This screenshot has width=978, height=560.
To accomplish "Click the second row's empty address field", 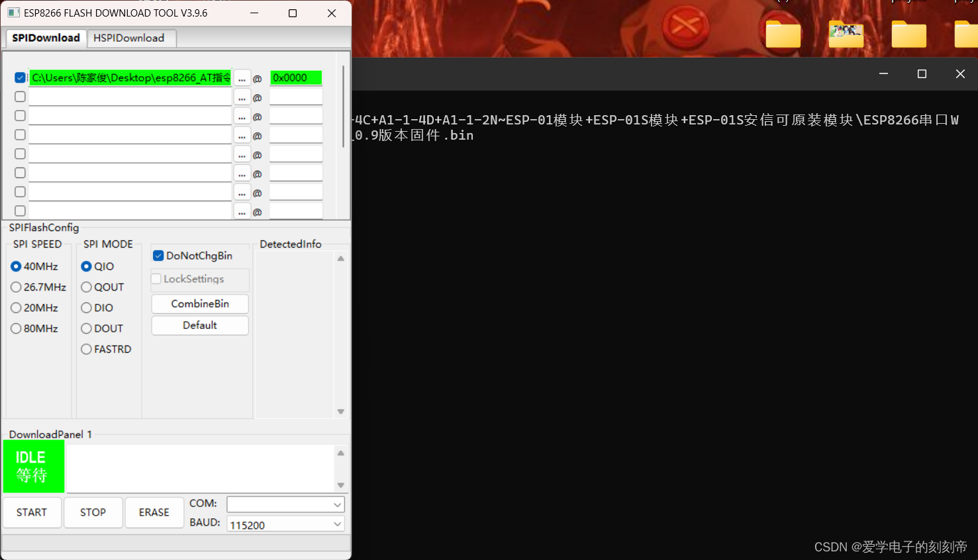I will click(296, 97).
